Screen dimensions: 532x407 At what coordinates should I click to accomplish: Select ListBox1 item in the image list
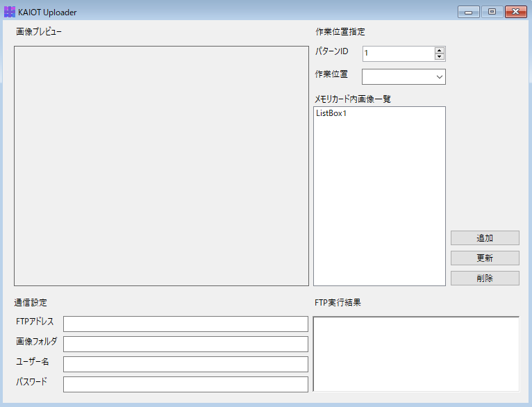(331, 113)
